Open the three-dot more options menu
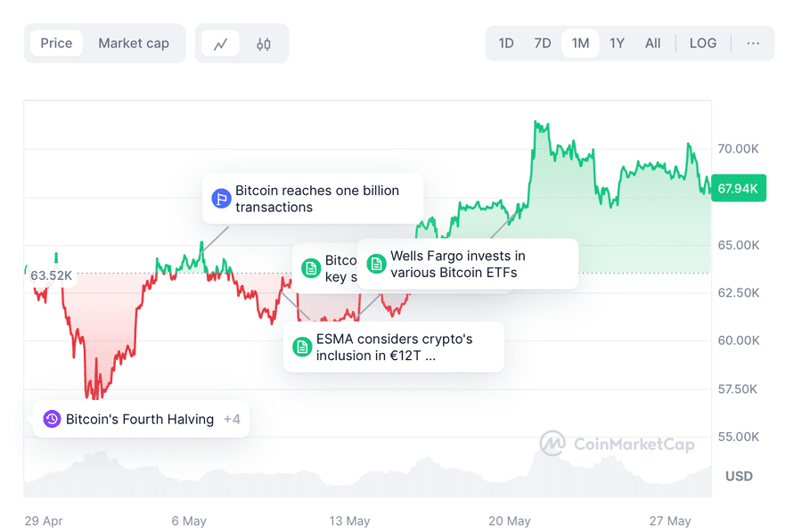The width and height of the screenshot is (802, 532). coord(753,43)
